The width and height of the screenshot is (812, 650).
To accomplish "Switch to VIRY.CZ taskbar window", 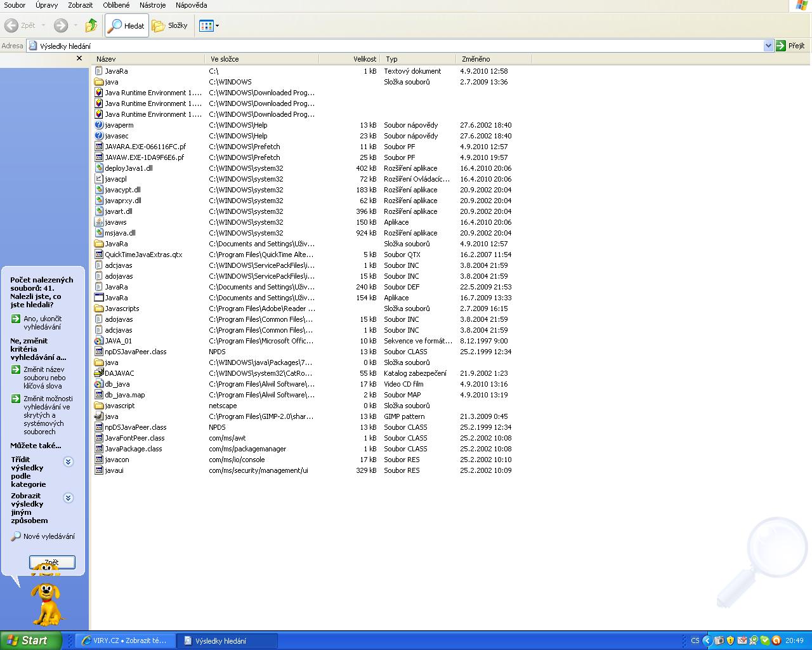I will pos(124,640).
